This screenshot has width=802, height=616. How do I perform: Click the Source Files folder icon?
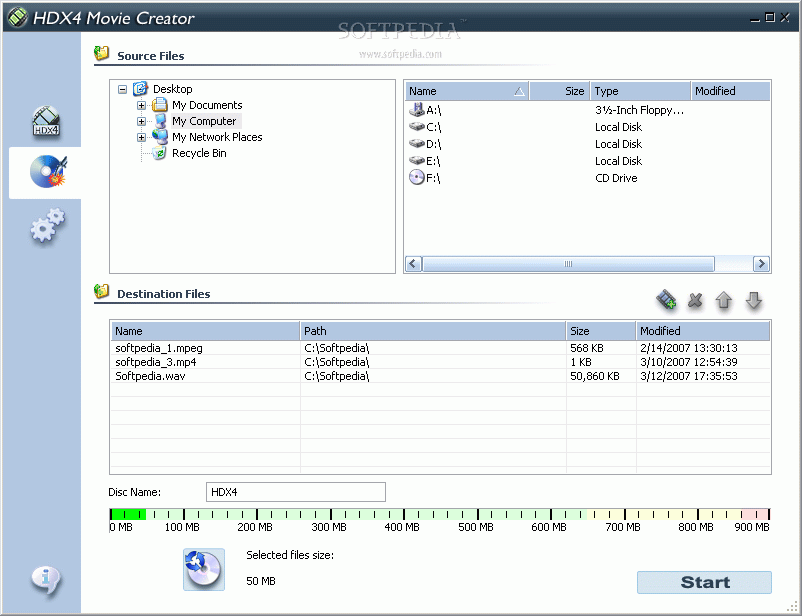point(102,53)
